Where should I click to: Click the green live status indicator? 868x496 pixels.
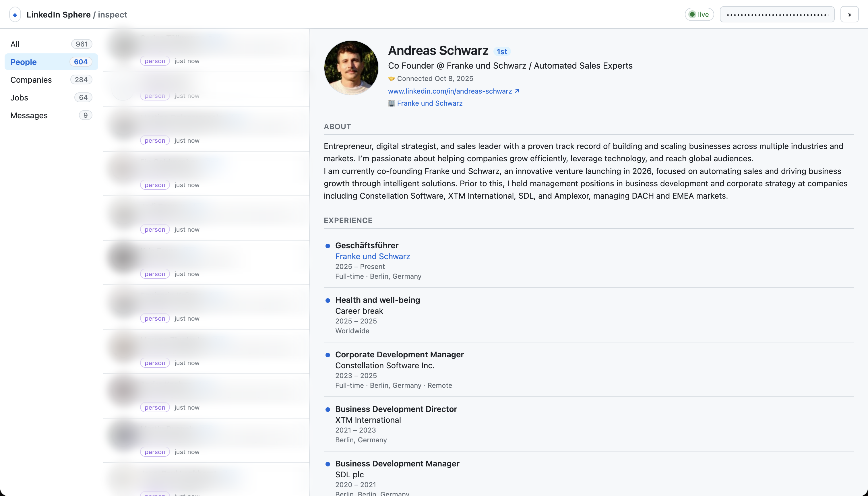point(699,14)
